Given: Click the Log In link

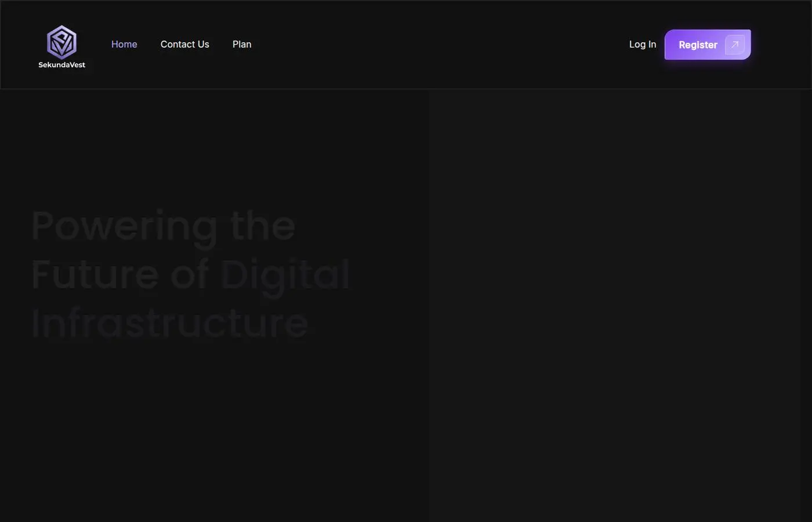Looking at the screenshot, I should [643, 44].
